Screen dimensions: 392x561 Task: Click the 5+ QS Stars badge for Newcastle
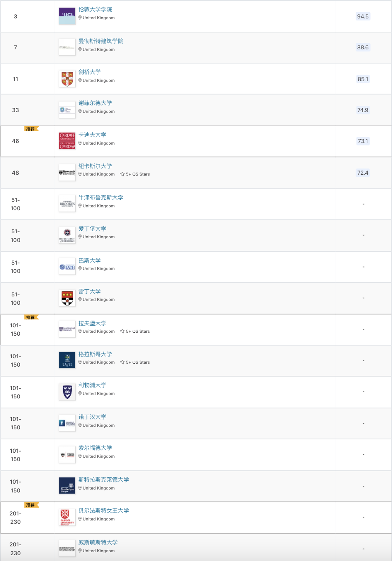(135, 174)
